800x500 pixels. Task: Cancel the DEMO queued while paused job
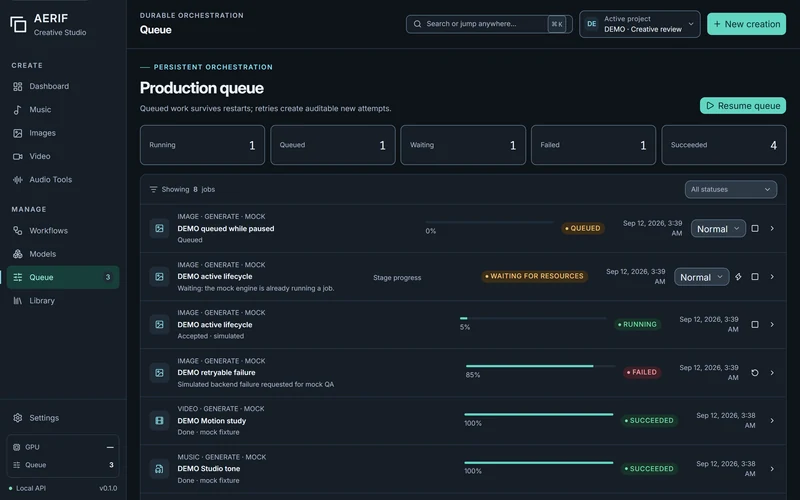click(755, 229)
